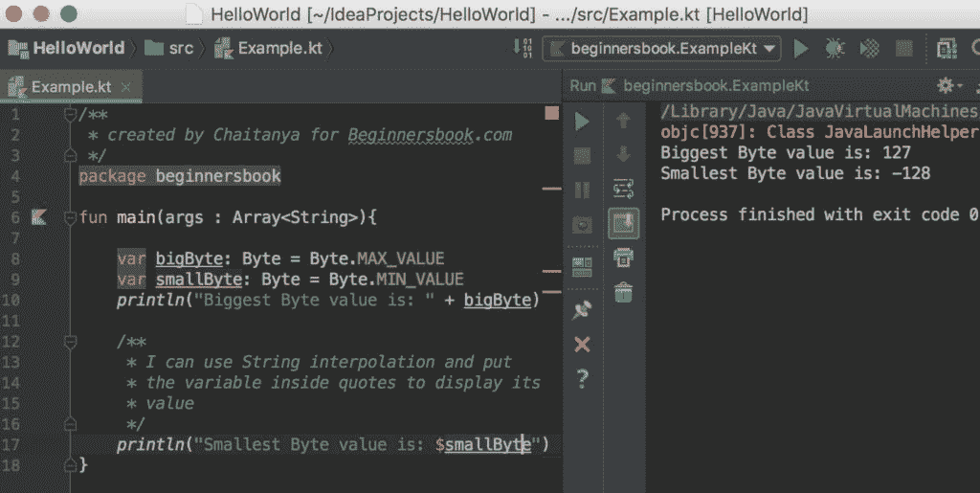Click the error stripe mark beside line 10
The width and height of the screenshot is (980, 493).
[x=551, y=292]
